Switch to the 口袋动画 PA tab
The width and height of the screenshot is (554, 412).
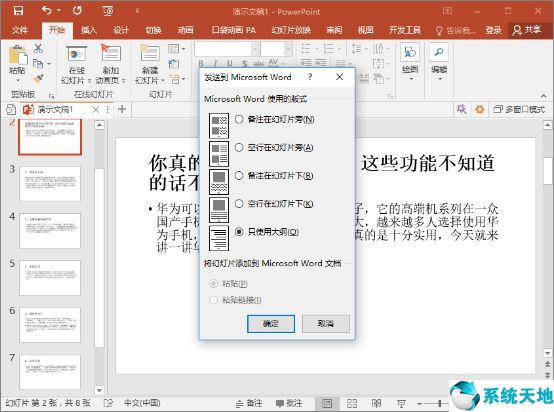(x=234, y=30)
